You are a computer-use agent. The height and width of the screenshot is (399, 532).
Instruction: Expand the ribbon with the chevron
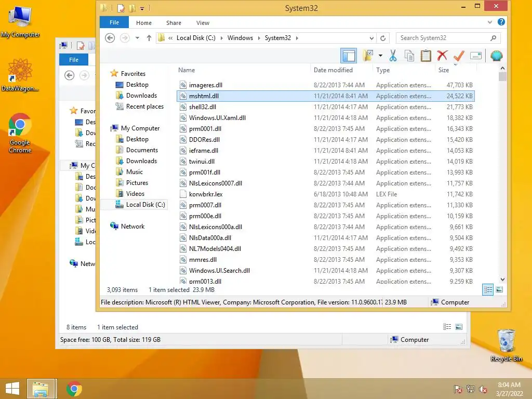click(x=489, y=22)
